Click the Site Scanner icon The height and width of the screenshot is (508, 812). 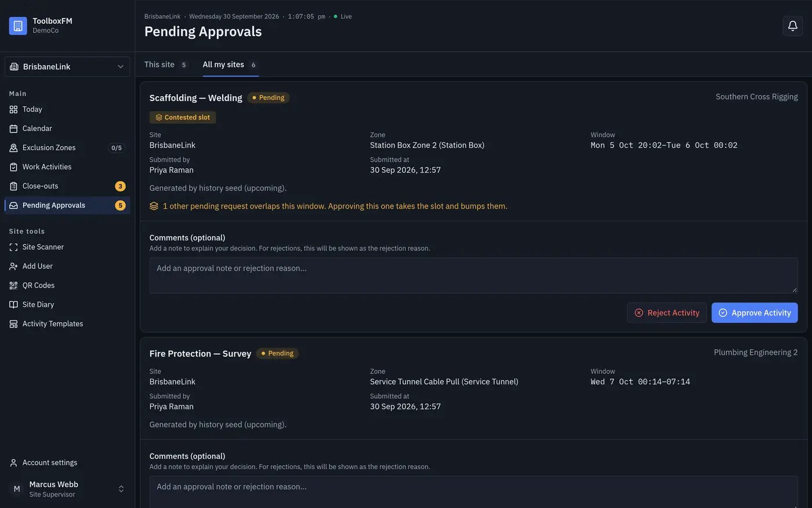point(13,247)
